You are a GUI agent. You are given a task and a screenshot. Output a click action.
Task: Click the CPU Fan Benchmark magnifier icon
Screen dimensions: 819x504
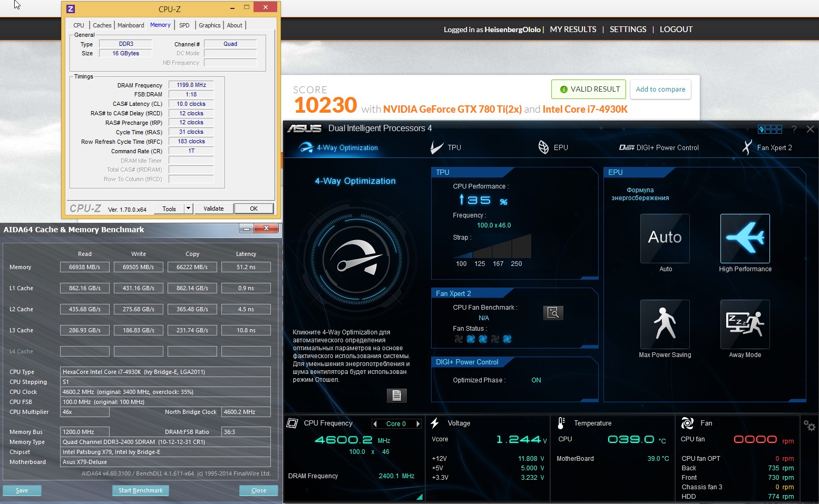coord(553,313)
